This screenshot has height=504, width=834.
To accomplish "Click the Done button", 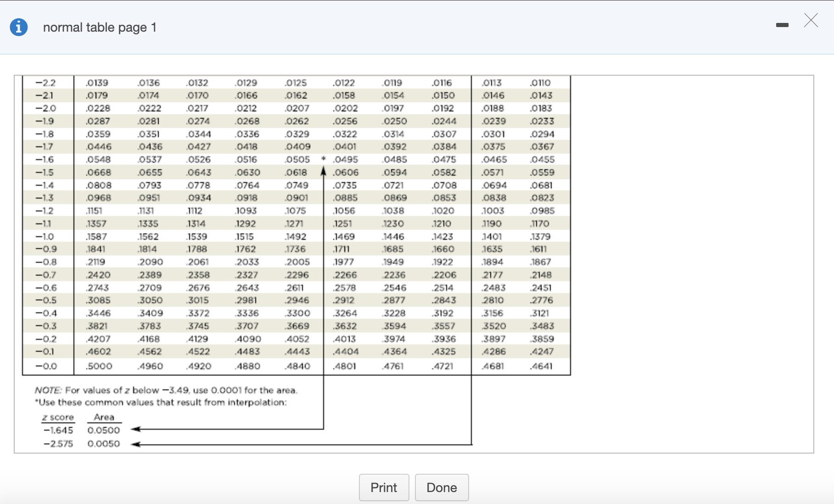I will (442, 487).
